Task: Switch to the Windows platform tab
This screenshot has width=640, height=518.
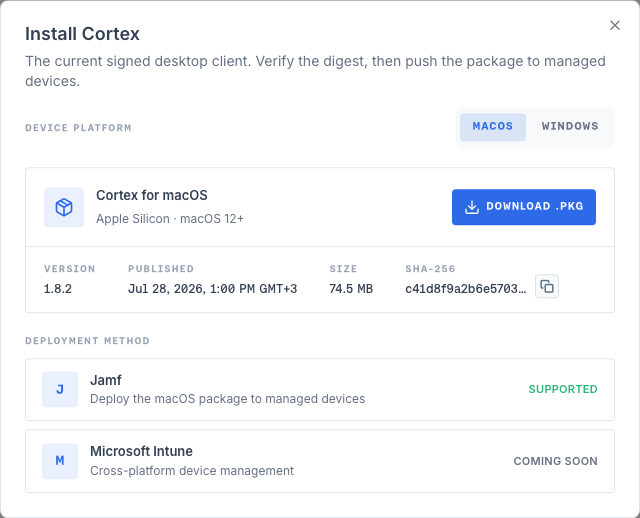Action: click(570, 127)
